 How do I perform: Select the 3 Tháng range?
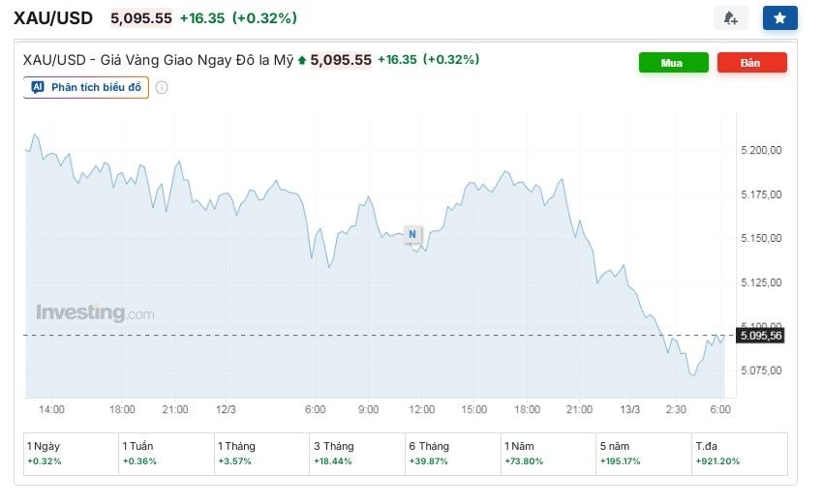point(355,453)
